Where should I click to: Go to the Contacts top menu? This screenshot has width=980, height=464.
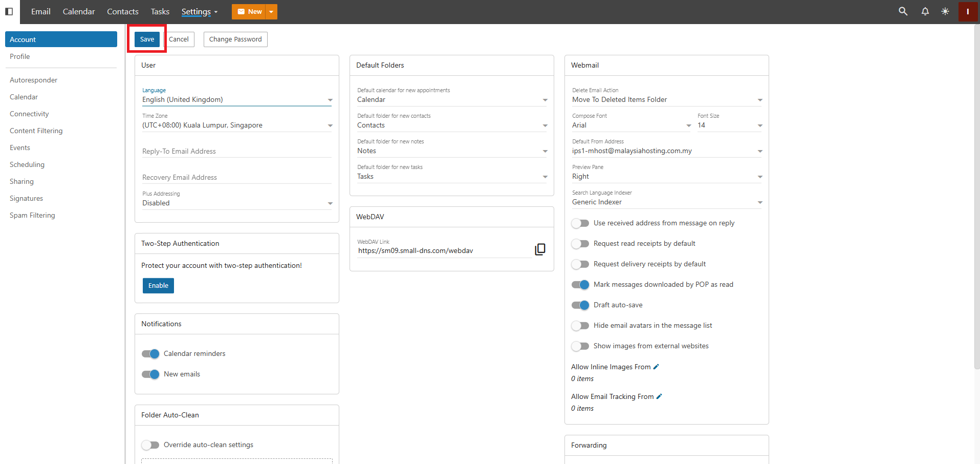point(123,11)
